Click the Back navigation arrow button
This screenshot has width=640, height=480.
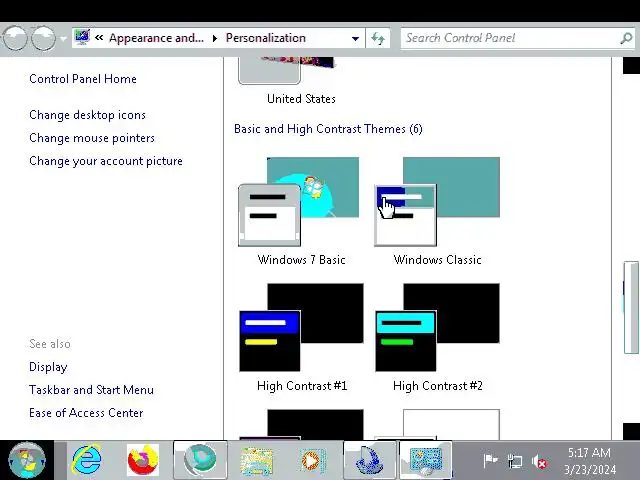[15, 38]
